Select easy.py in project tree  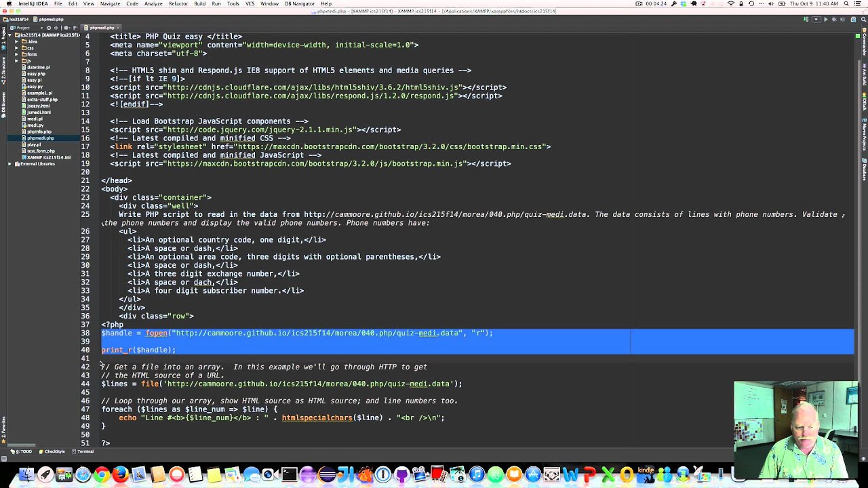click(34, 87)
